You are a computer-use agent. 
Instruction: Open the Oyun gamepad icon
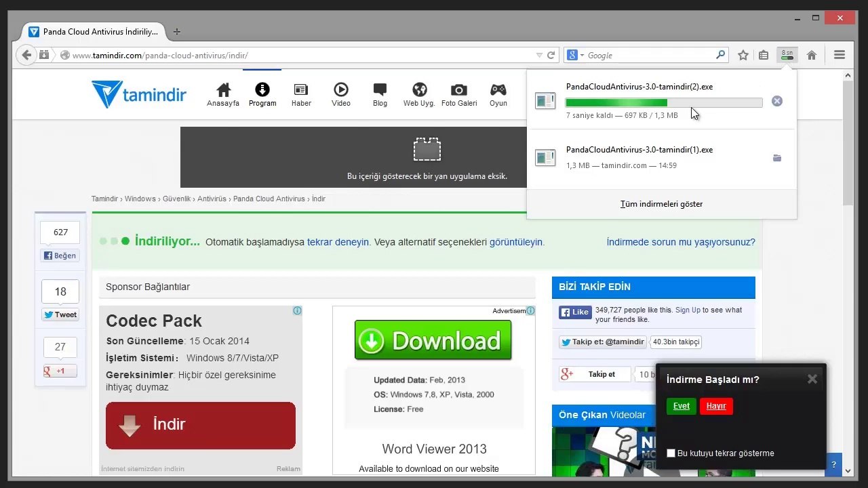tap(498, 94)
